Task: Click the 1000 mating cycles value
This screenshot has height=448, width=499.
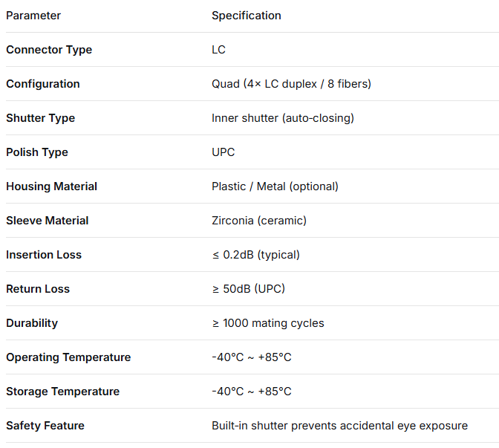Action: pos(267,323)
